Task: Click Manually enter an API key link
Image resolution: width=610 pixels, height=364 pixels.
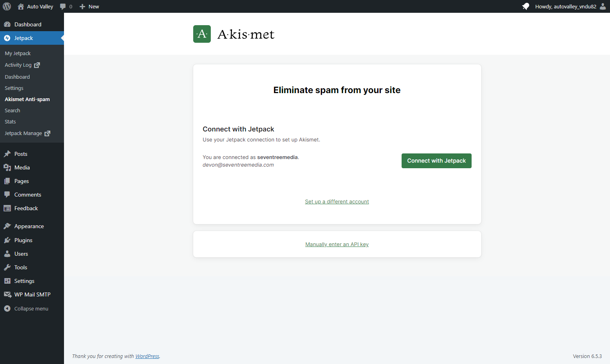Action: [337, 244]
